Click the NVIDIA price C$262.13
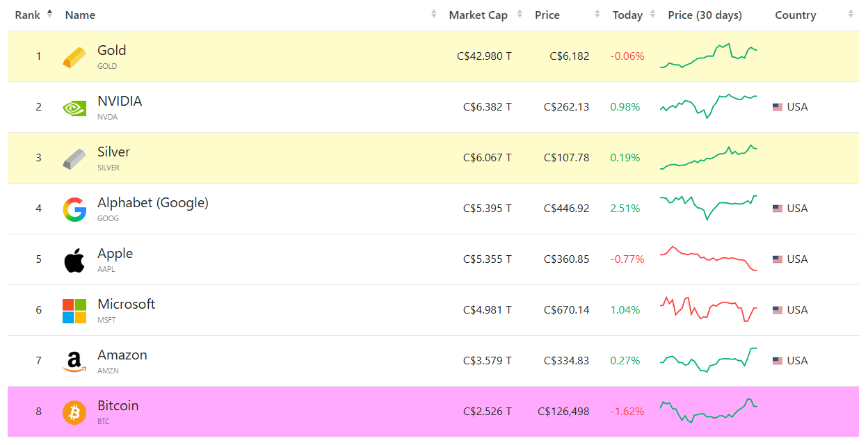 (567, 107)
